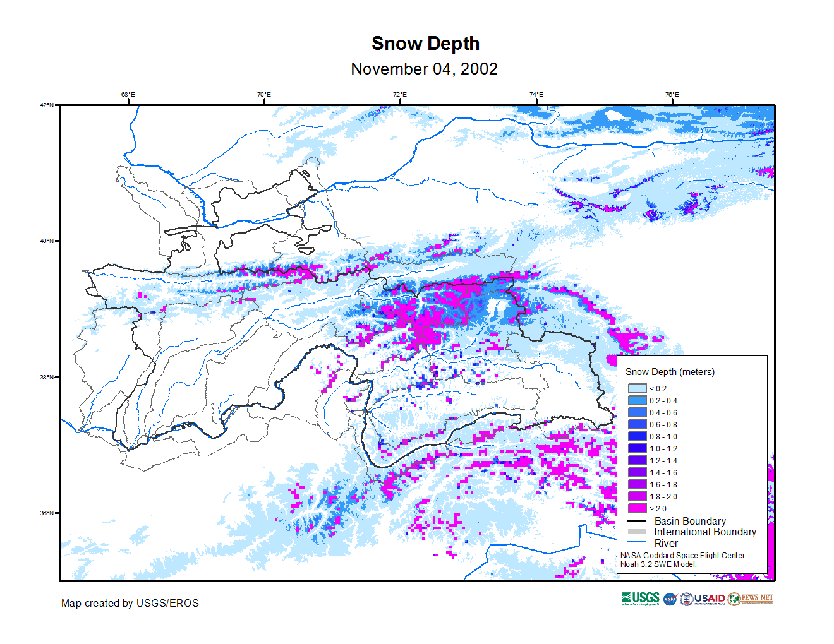Click the Snow Depth (meters) legend heading
The height and width of the screenshot is (644, 834).
(x=670, y=372)
